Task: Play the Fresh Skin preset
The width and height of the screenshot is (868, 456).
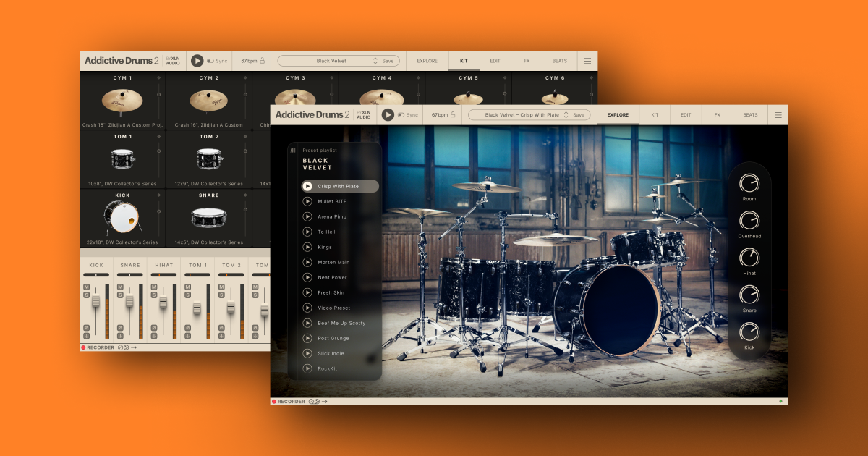Action: point(307,292)
